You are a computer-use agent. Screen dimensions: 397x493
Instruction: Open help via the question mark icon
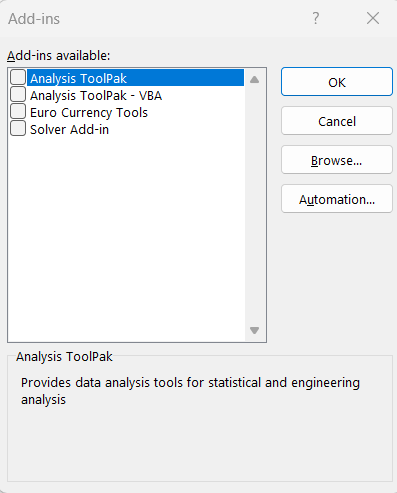[315, 18]
